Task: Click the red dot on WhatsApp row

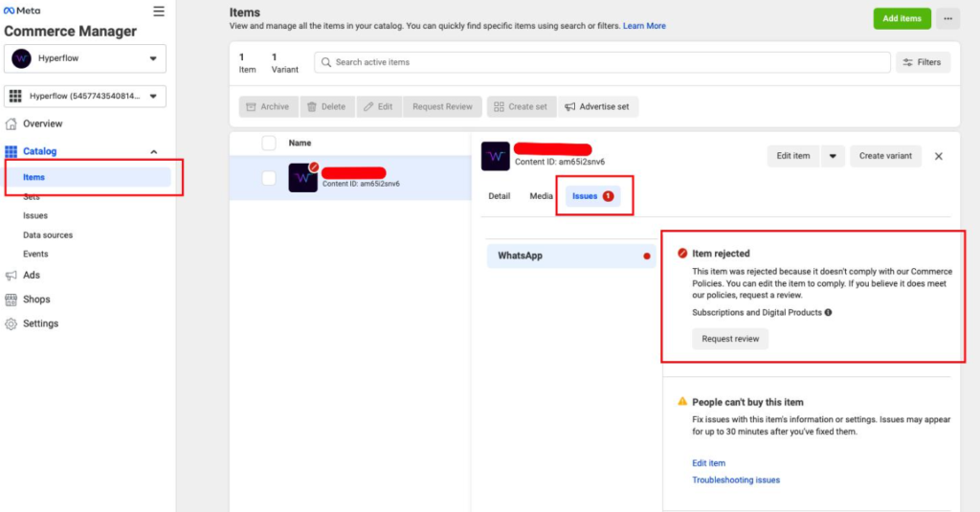Action: (647, 256)
